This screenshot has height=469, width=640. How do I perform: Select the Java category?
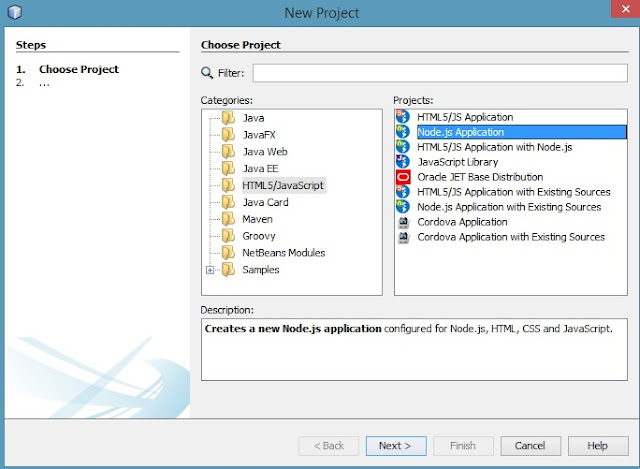click(x=253, y=118)
